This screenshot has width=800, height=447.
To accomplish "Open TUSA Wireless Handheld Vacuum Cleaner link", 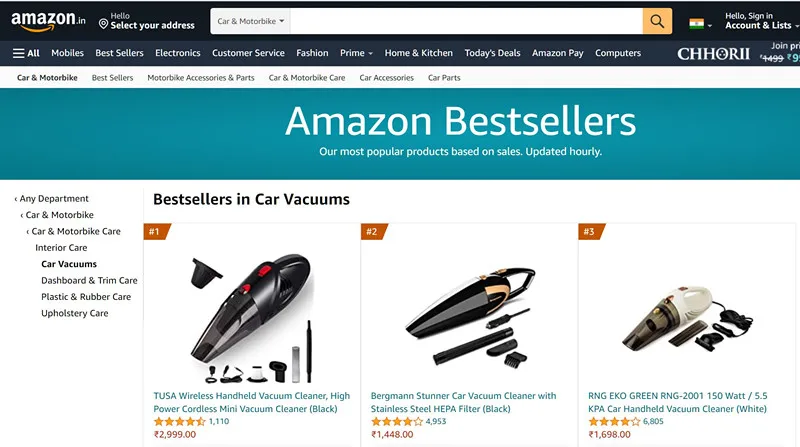I will click(252, 402).
